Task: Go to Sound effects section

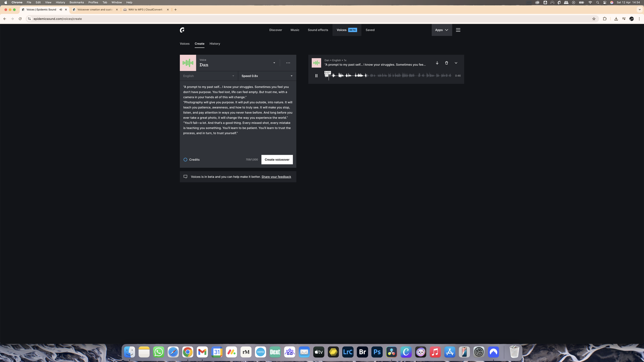Action: coord(318,30)
